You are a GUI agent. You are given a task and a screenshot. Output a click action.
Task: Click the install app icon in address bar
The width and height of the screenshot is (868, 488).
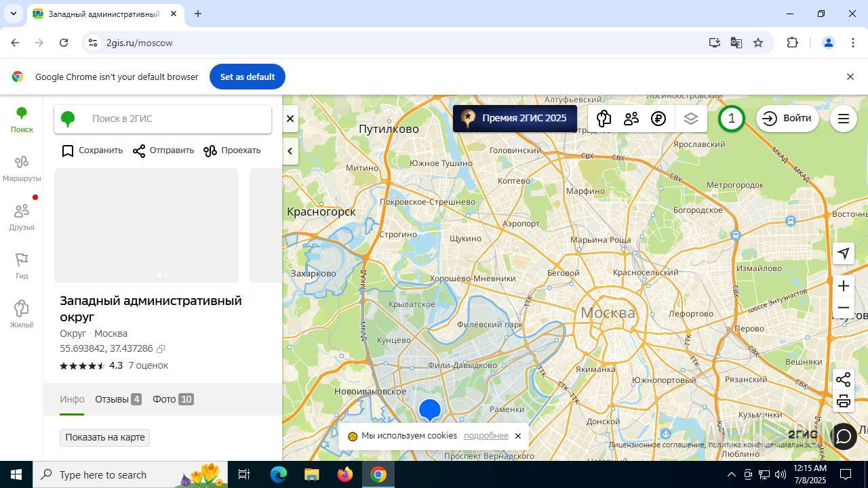point(715,43)
